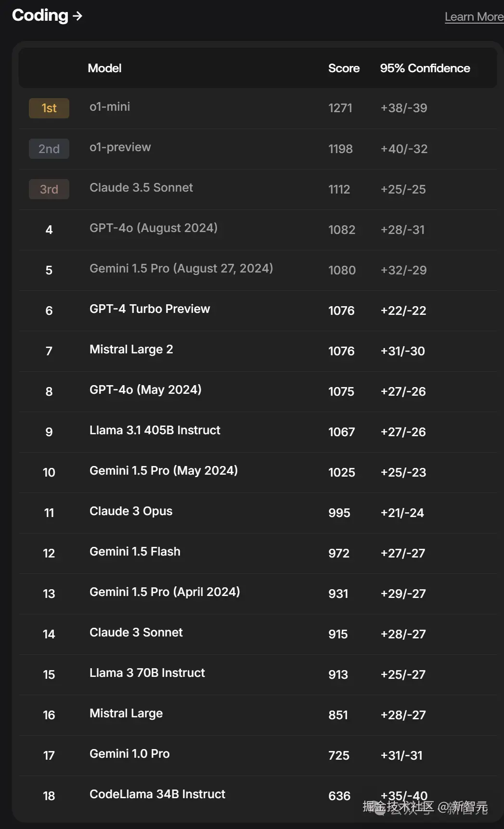504x829 pixels.
Task: Click Llama 3.1 405B Instruct model name
Action: coord(155,430)
